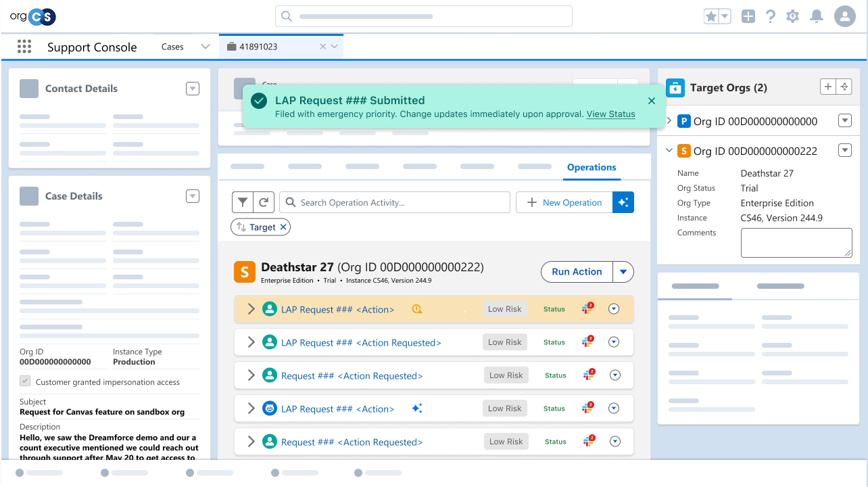Click the Contact Details card icon
This screenshot has width=868, height=487.
click(x=29, y=89)
